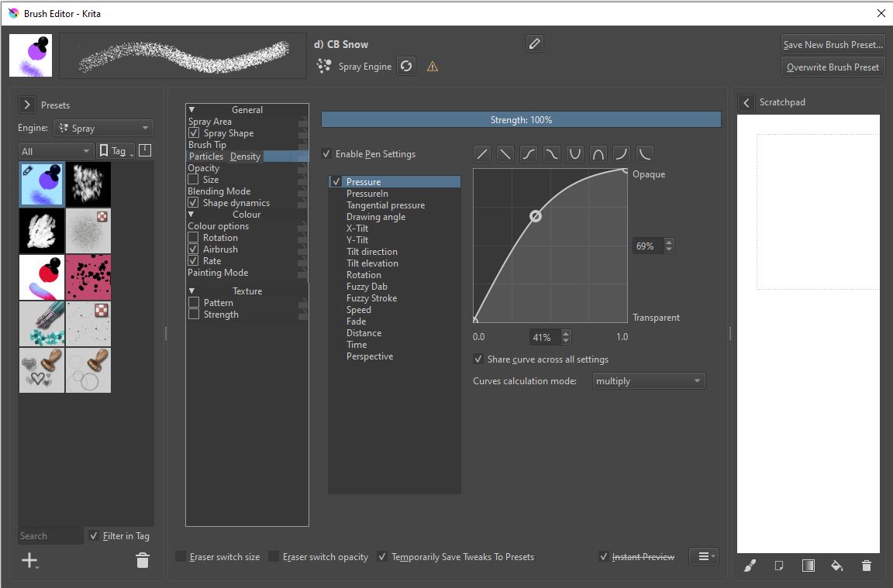The height and width of the screenshot is (588, 893).
Task: Select the linear curve preset
Action: [x=482, y=153]
